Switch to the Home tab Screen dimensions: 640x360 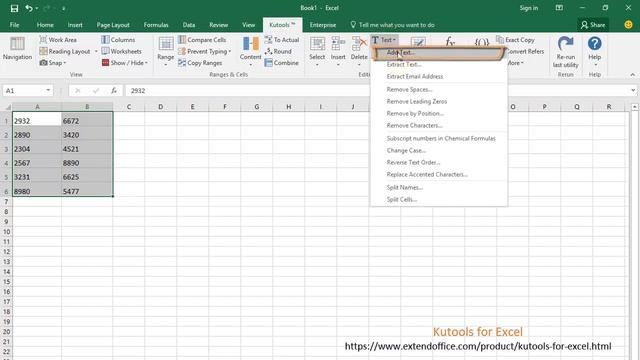(x=45, y=25)
